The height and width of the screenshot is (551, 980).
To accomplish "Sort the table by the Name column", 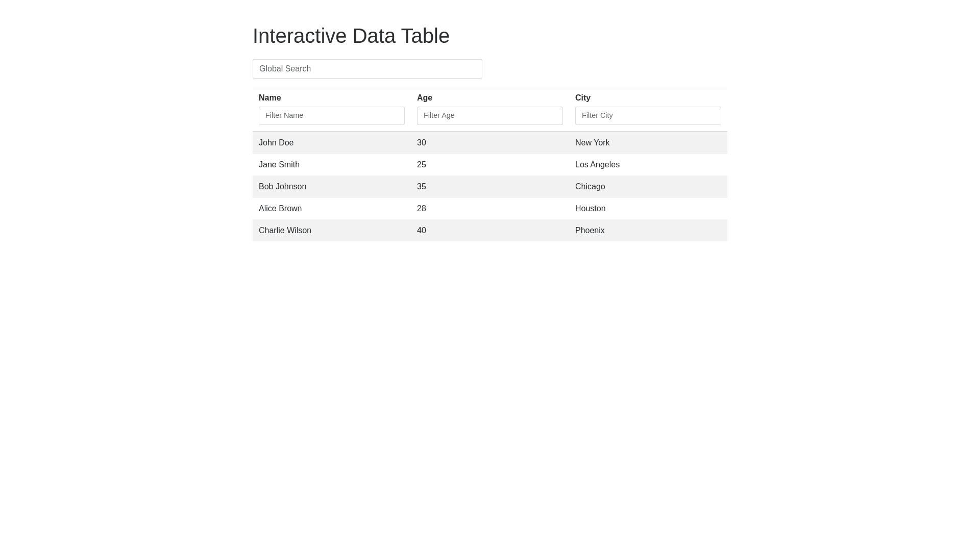I will pos(269,97).
